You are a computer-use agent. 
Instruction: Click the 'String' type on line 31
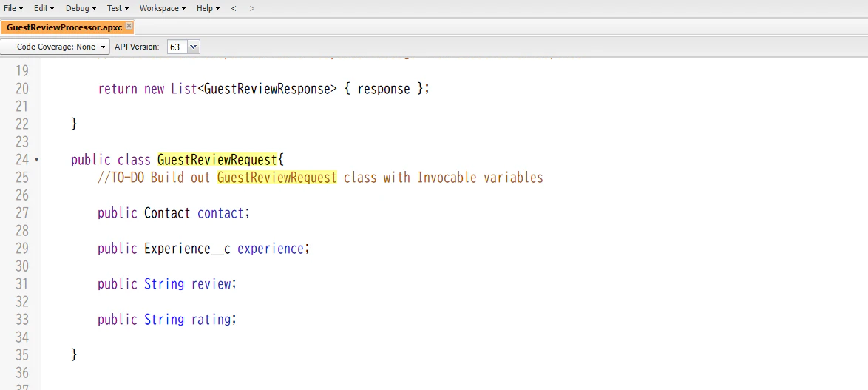164,283
